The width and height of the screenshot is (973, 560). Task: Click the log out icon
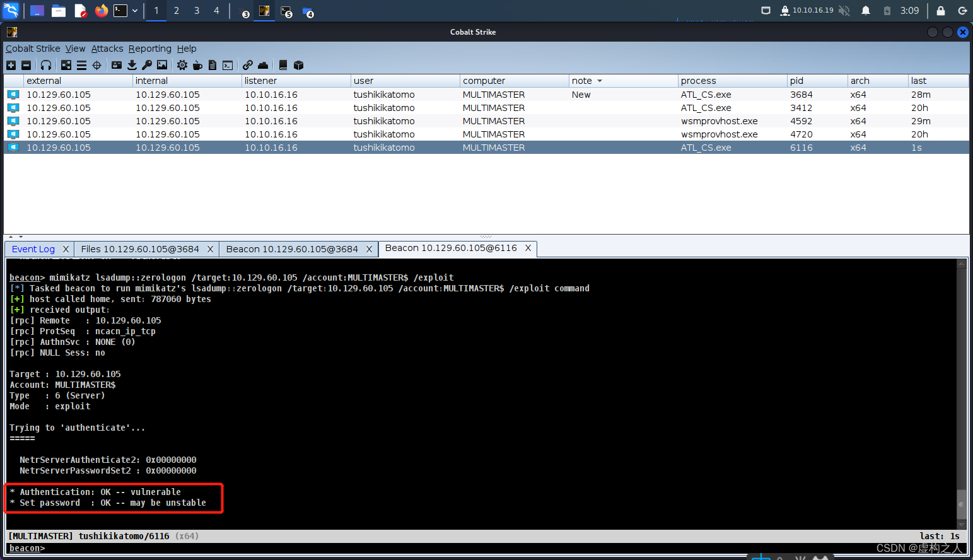[x=962, y=11]
